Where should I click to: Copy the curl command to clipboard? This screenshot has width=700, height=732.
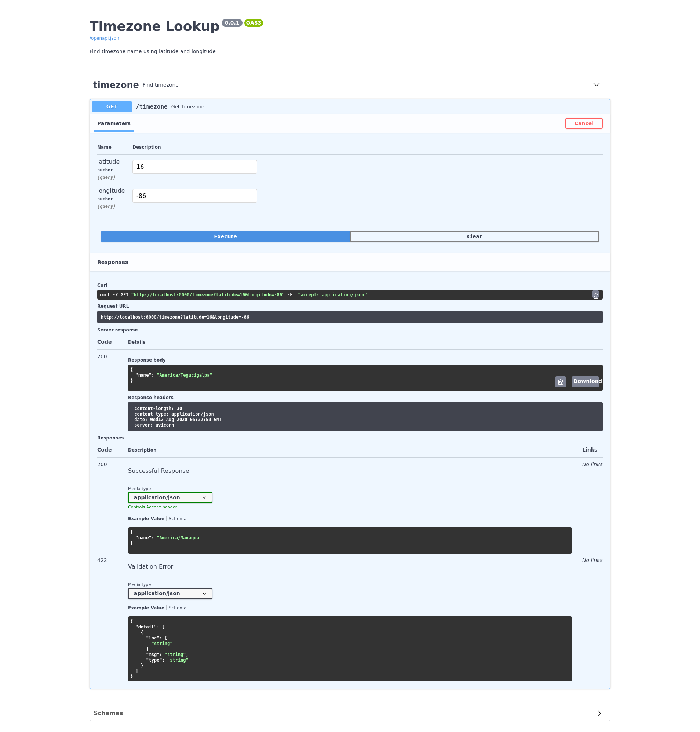[595, 295]
